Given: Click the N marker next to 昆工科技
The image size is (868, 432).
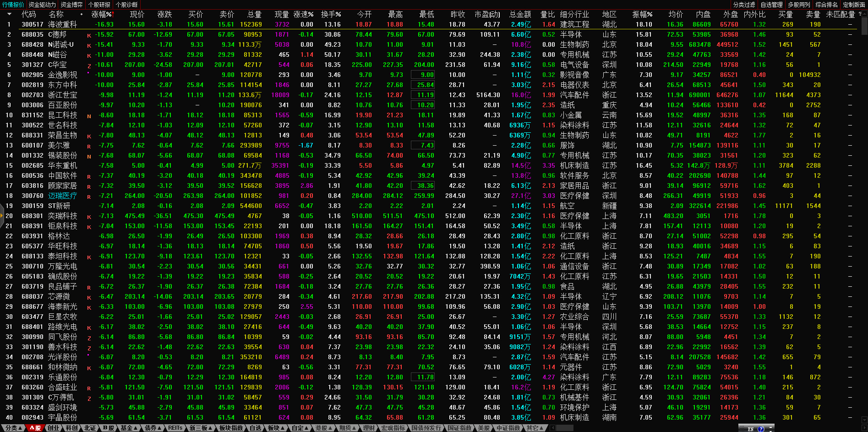Looking at the screenshot, I should pos(89,116).
